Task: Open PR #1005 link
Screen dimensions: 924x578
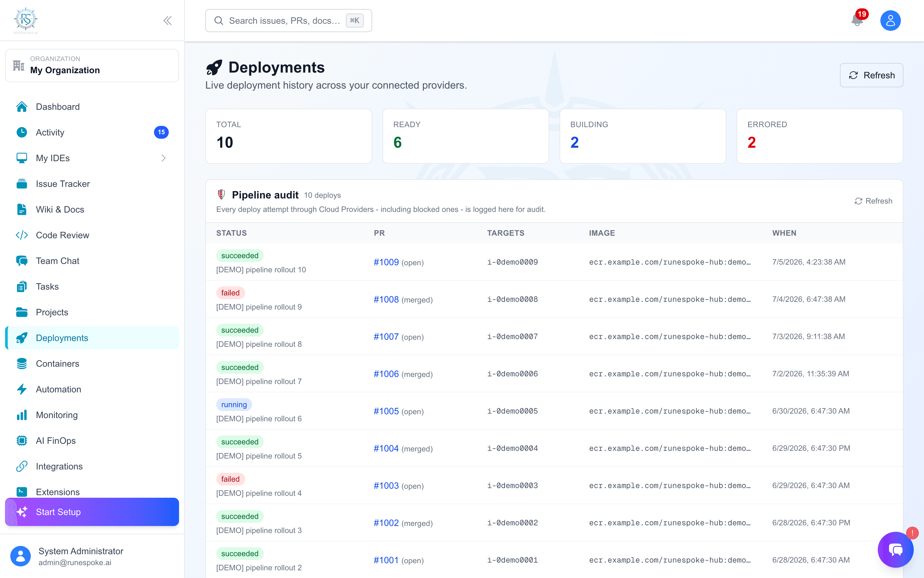Action: click(386, 411)
